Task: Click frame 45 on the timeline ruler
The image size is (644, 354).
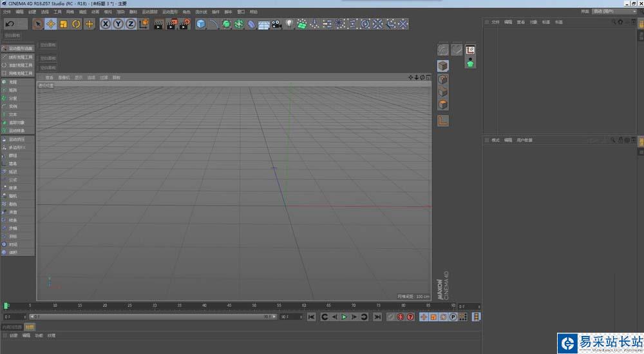Action: tap(229, 306)
